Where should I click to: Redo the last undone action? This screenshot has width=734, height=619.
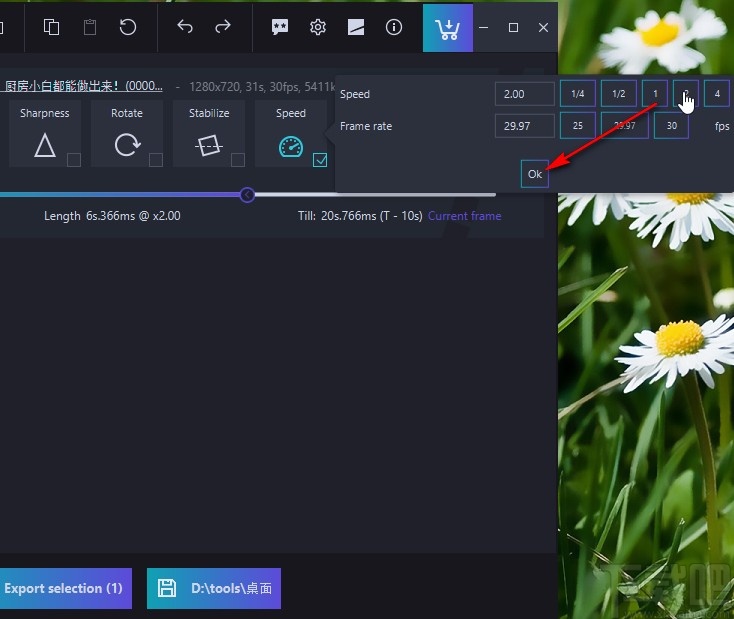[222, 27]
